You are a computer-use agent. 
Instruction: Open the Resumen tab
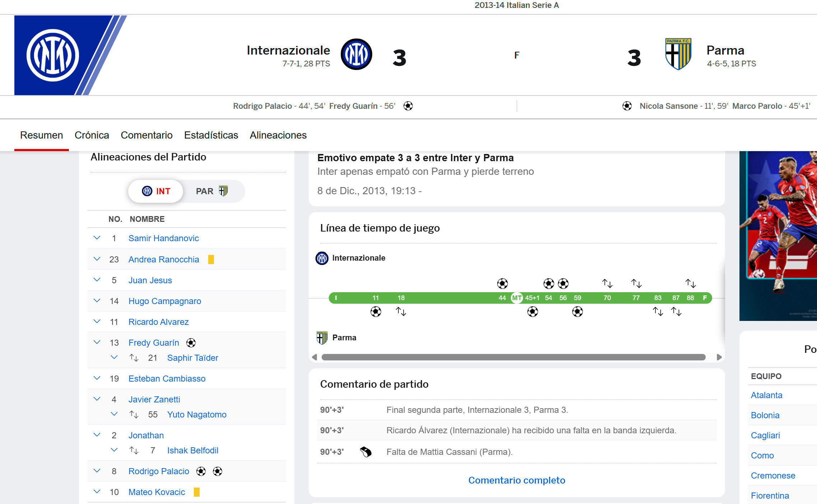[x=42, y=135]
